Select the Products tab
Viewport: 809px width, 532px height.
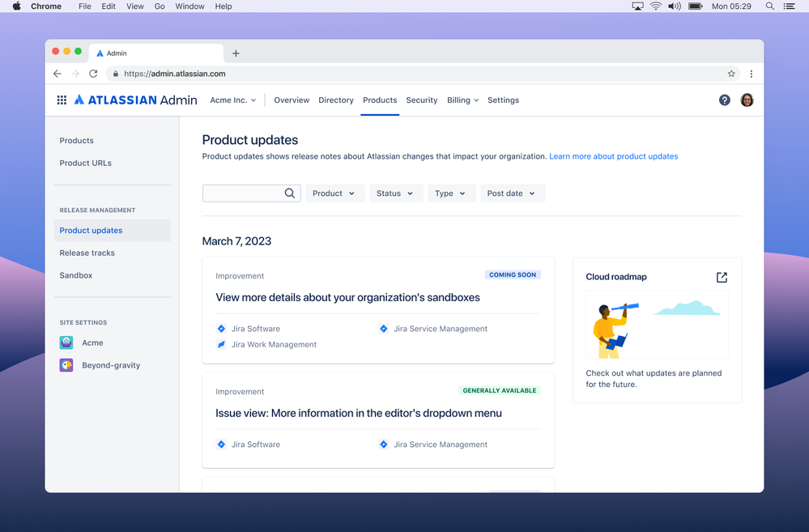click(380, 100)
